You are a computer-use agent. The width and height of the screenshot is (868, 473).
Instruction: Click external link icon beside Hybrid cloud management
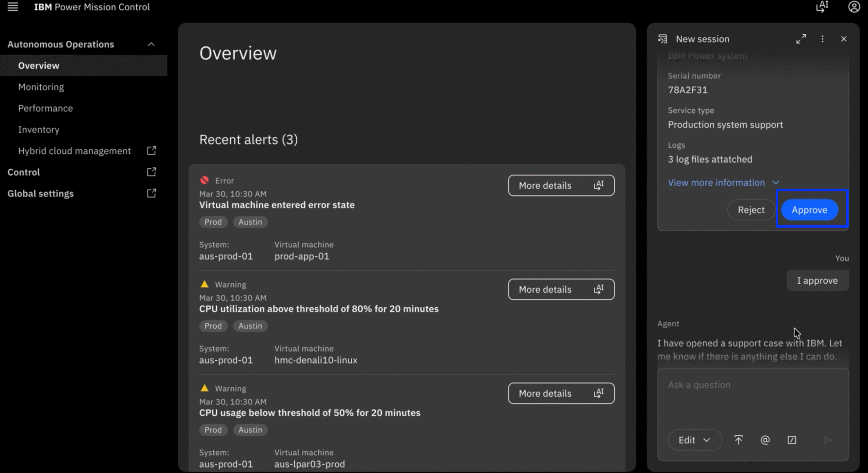152,151
